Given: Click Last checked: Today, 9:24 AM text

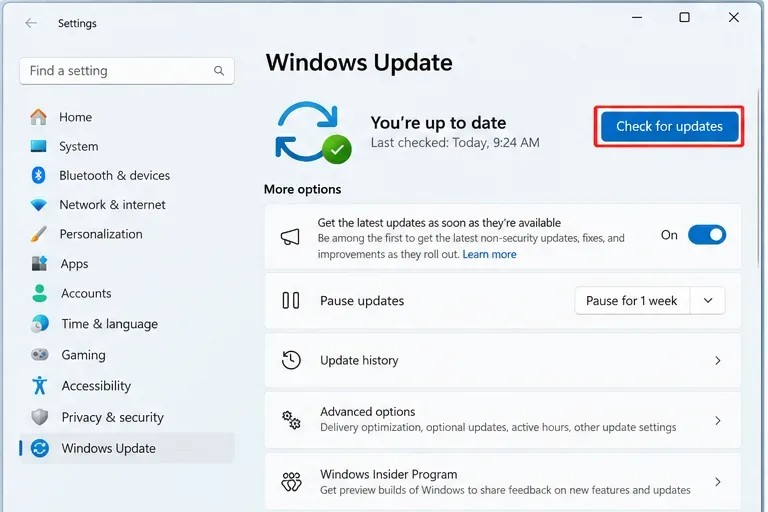Looking at the screenshot, I should tap(455, 143).
